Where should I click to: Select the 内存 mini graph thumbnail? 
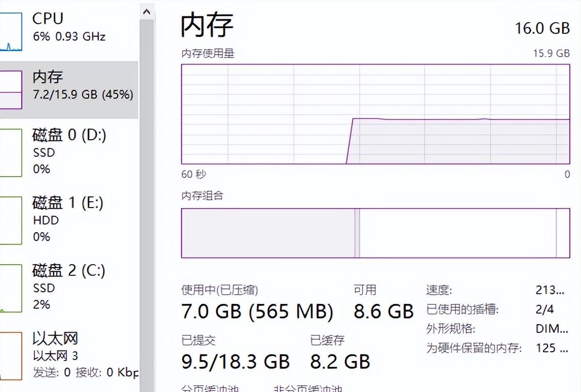coord(11,90)
